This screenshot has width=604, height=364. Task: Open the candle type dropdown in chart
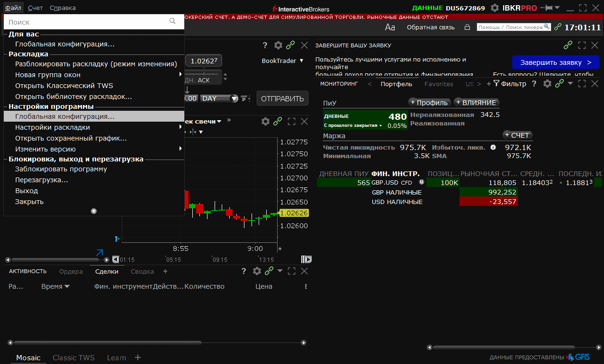pyautogui.click(x=219, y=122)
